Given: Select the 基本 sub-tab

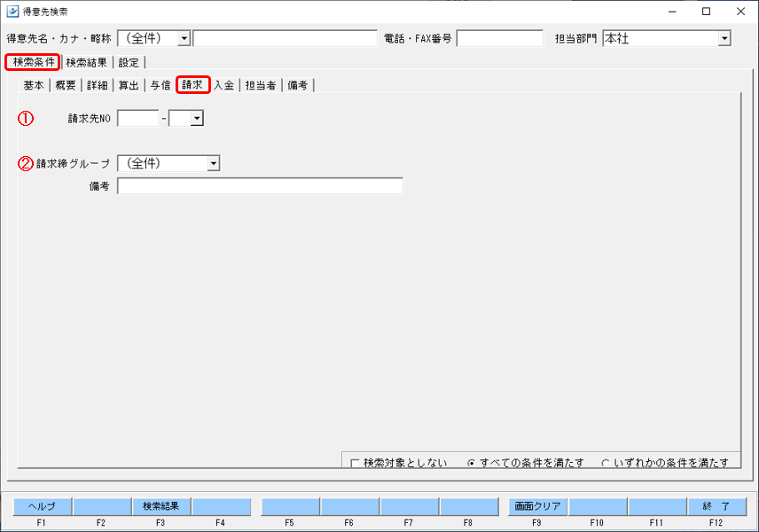Looking at the screenshot, I should click(34, 85).
